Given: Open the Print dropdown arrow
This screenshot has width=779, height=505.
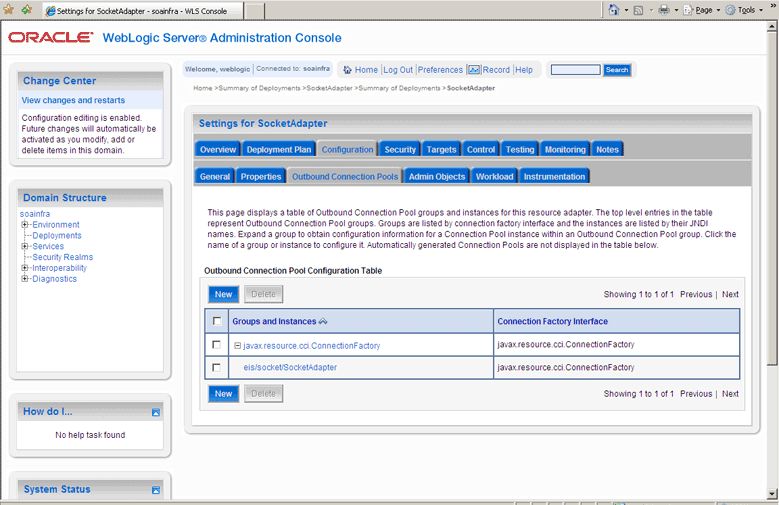Looking at the screenshot, I should click(676, 10).
